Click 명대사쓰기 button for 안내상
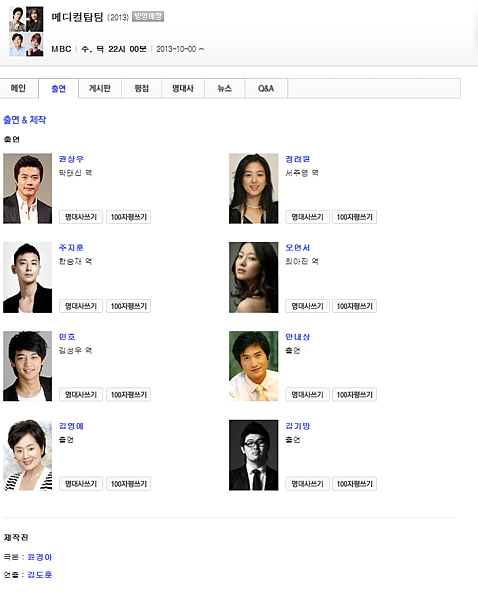The width and height of the screenshot is (478, 600). [x=307, y=395]
